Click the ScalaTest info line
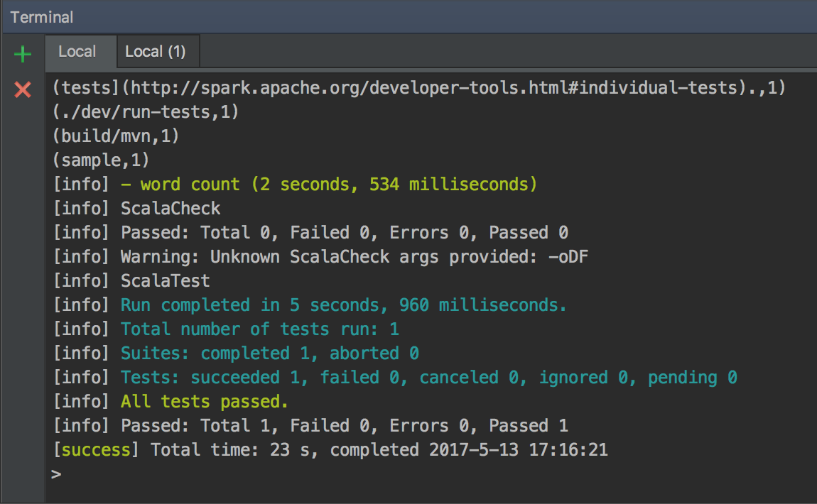Viewport: 817px width, 504px height. tap(131, 281)
